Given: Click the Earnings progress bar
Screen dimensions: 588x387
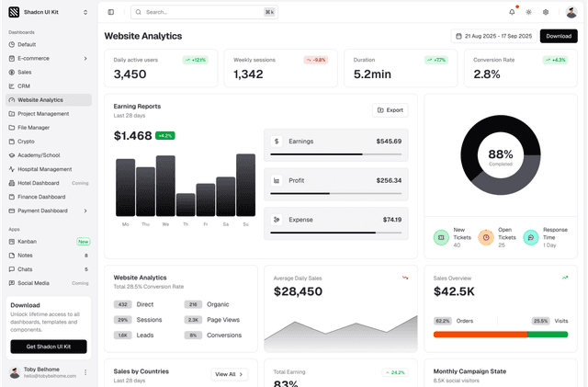Looking at the screenshot, I should point(335,154).
